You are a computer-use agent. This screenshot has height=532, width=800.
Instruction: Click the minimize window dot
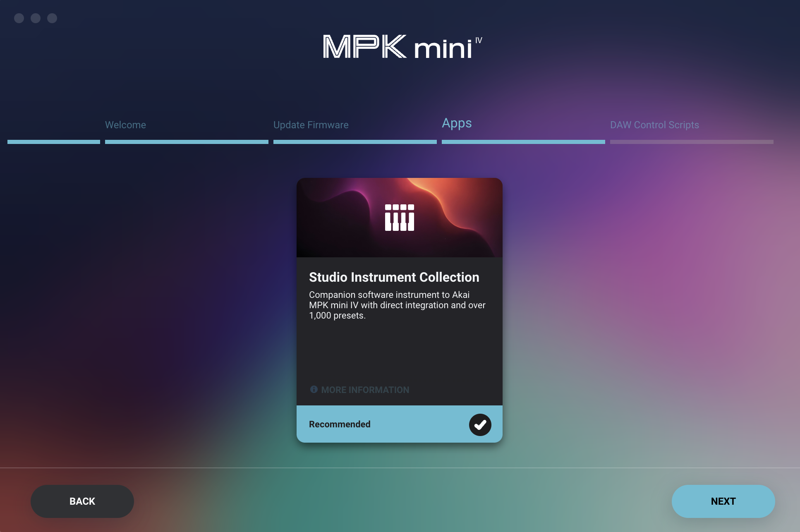(x=36, y=18)
